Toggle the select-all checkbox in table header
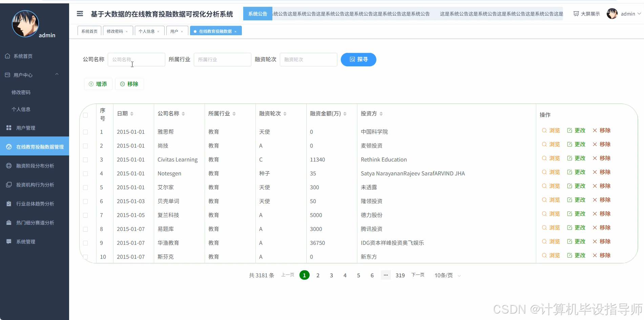 coord(85,115)
